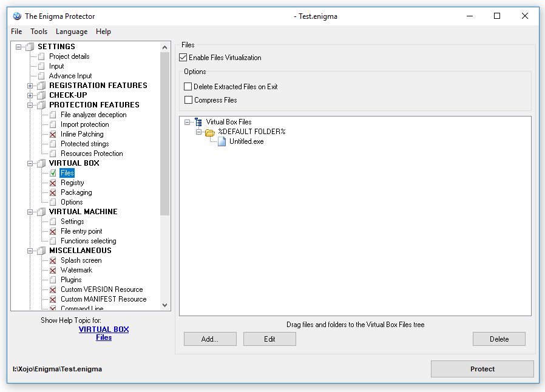
Task: Expand the CHECK-UP tree node
Action: pos(30,95)
